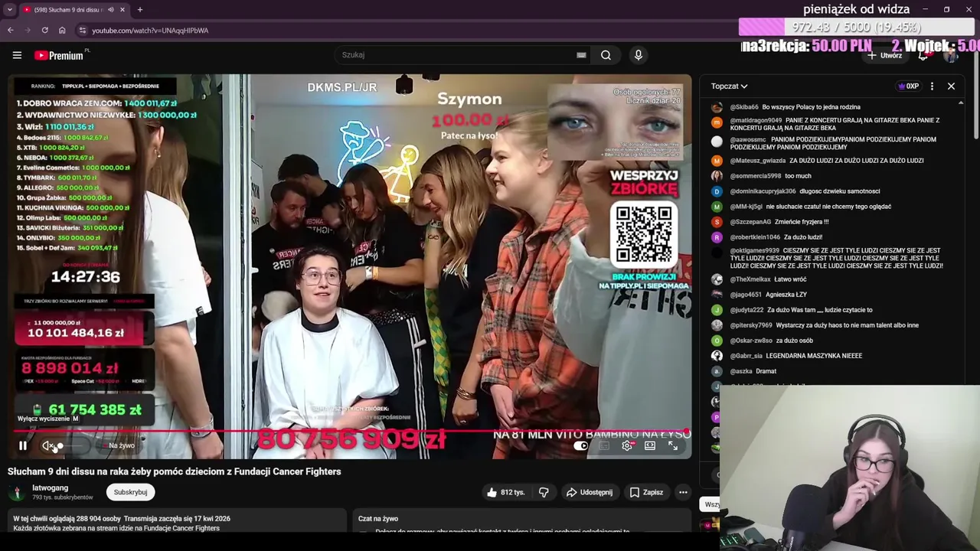This screenshot has height=551, width=980.
Task: Open the latwogang channel avatar
Action: point(15,492)
